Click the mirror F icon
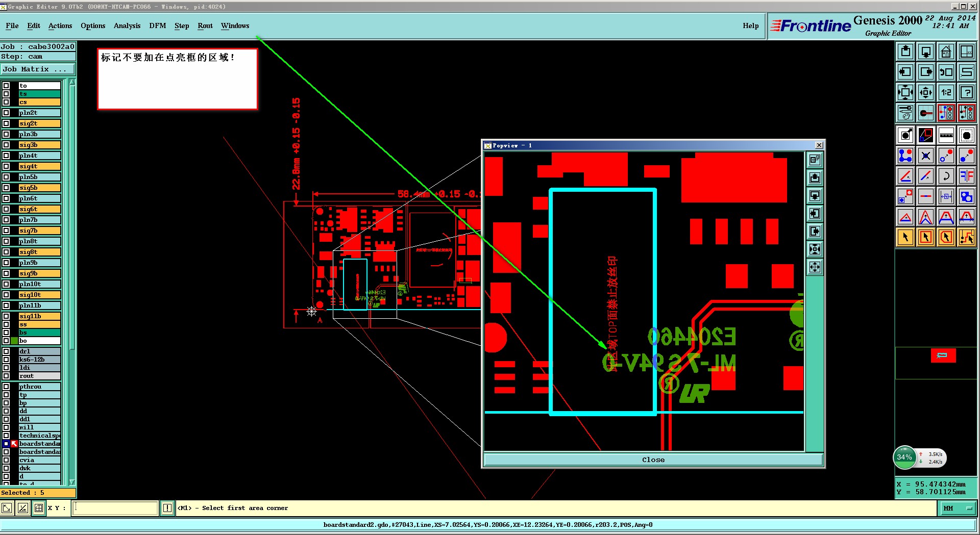 [x=967, y=176]
